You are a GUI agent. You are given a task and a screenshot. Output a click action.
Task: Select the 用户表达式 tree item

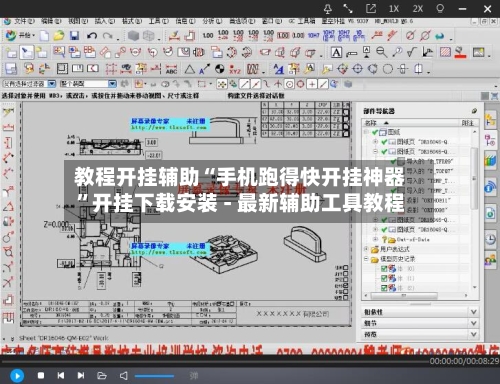point(394,249)
